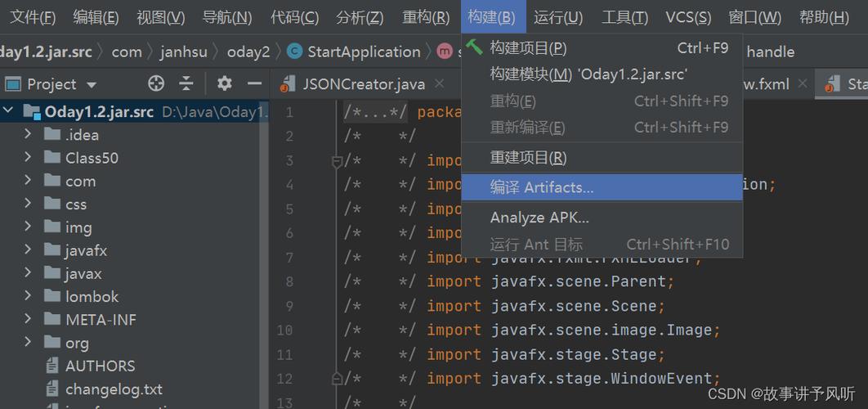Open the 文件(F) menu
This screenshot has height=409, width=868.
tap(33, 17)
